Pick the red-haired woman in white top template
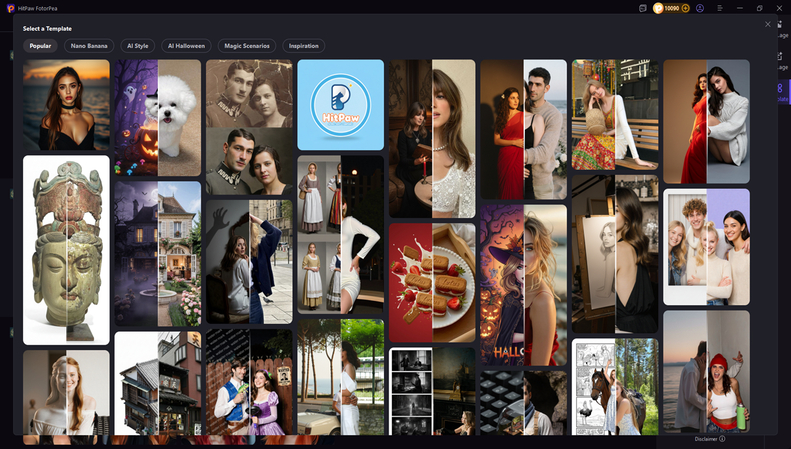The height and width of the screenshot is (449, 791). [x=66, y=392]
